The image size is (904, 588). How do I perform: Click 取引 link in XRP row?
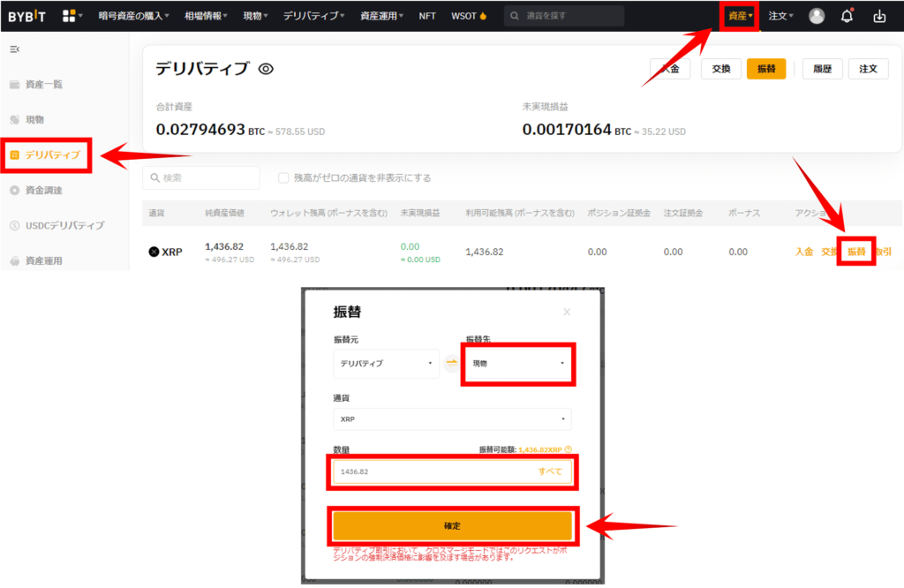point(883,252)
